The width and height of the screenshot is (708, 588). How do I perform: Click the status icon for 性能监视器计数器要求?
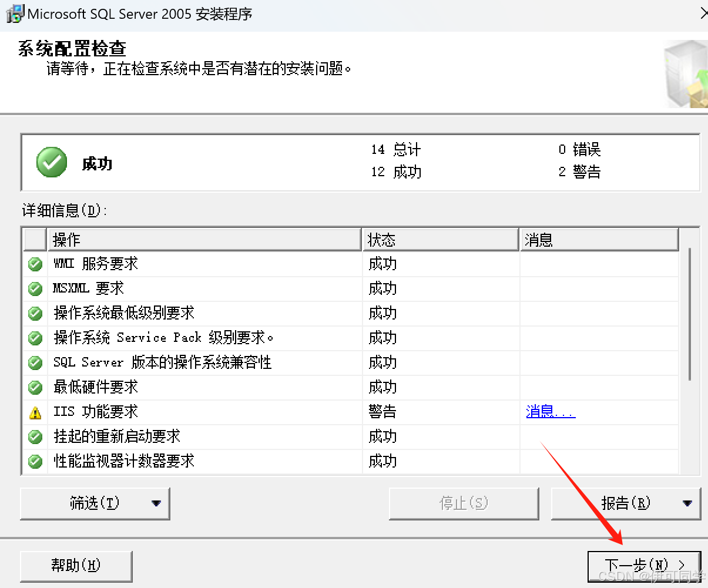tap(35, 462)
